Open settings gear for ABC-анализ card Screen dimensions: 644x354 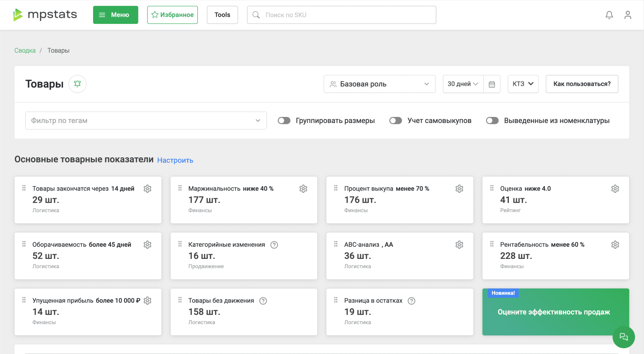pyautogui.click(x=459, y=245)
